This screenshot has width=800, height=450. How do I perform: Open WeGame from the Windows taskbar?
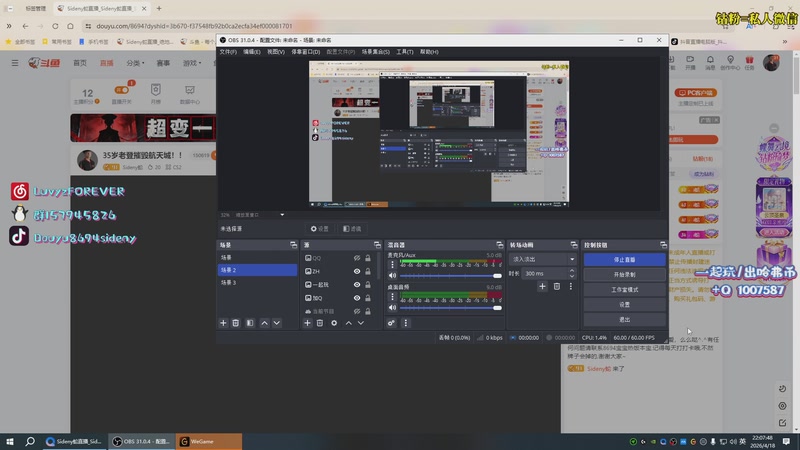point(208,441)
